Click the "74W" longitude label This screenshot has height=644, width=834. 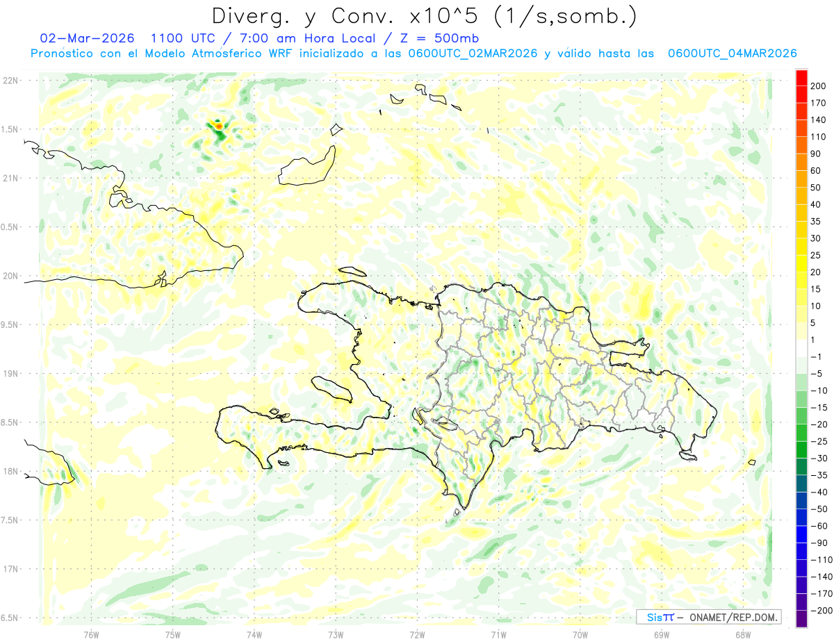[x=254, y=634]
